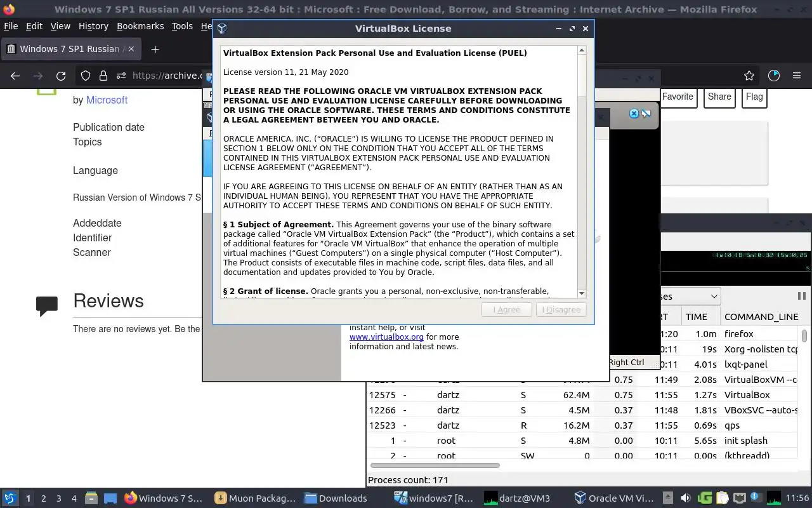Click the padlock site security icon
Image resolution: width=812 pixels, height=508 pixels.
coord(103,76)
